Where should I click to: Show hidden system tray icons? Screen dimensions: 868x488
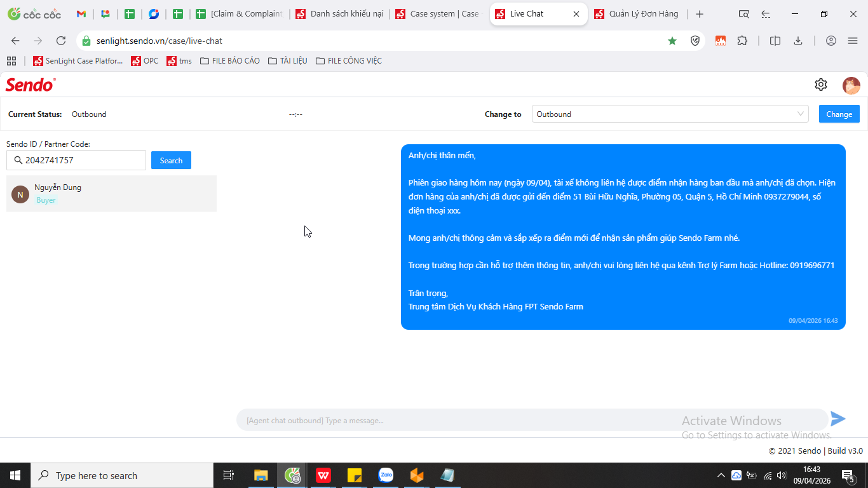tap(721, 475)
